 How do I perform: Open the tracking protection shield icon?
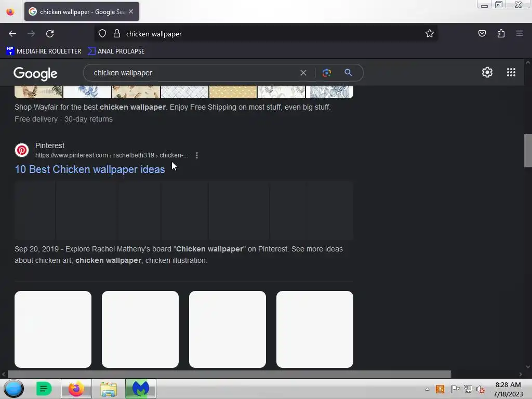click(102, 34)
